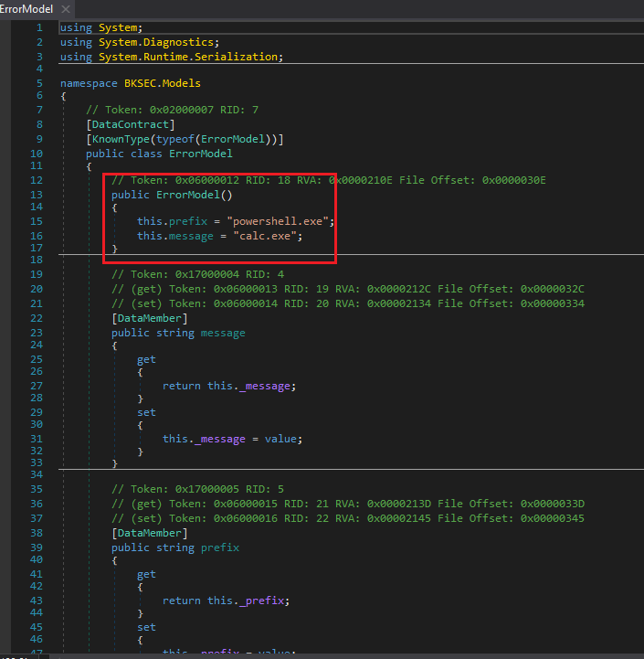Screen dimensions: 644x659
Task: Click the "calc.exe" string literal
Action: click(265, 236)
